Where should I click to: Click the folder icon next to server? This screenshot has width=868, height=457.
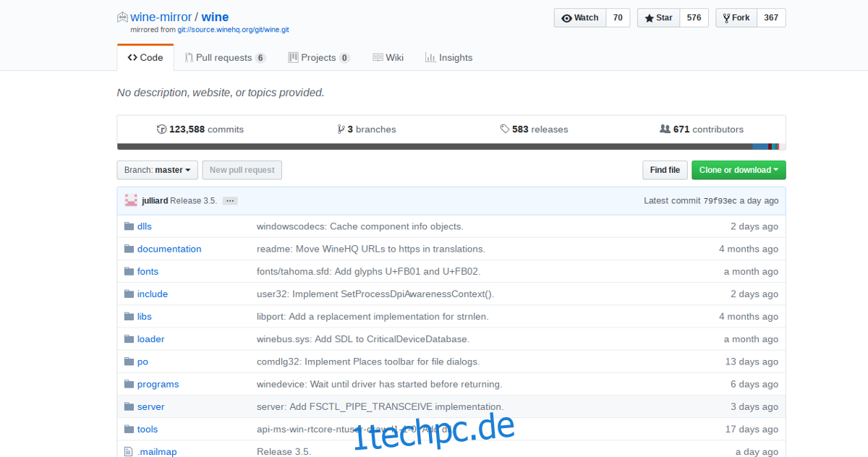click(129, 406)
